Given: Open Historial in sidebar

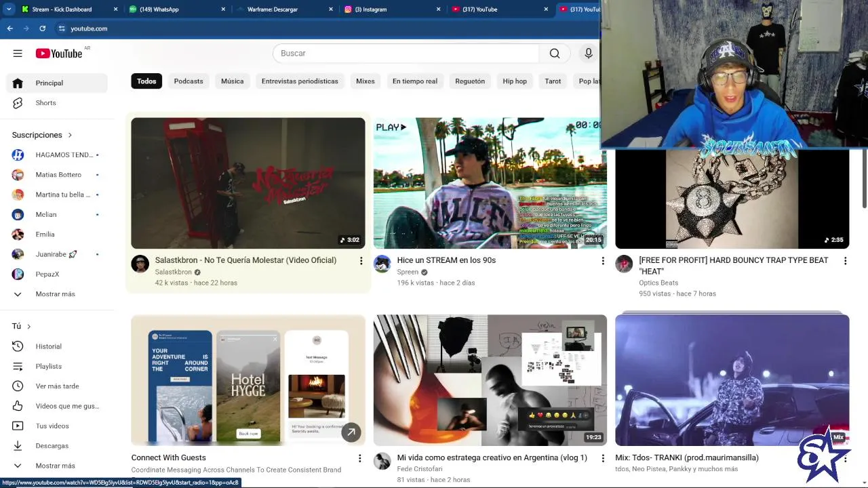Looking at the screenshot, I should pyautogui.click(x=57, y=346).
